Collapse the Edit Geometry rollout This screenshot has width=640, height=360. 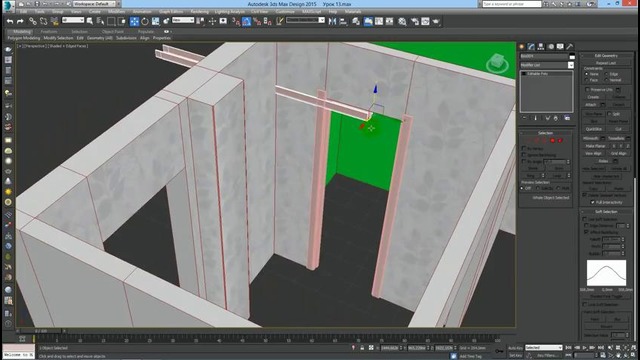pyautogui.click(x=606, y=56)
